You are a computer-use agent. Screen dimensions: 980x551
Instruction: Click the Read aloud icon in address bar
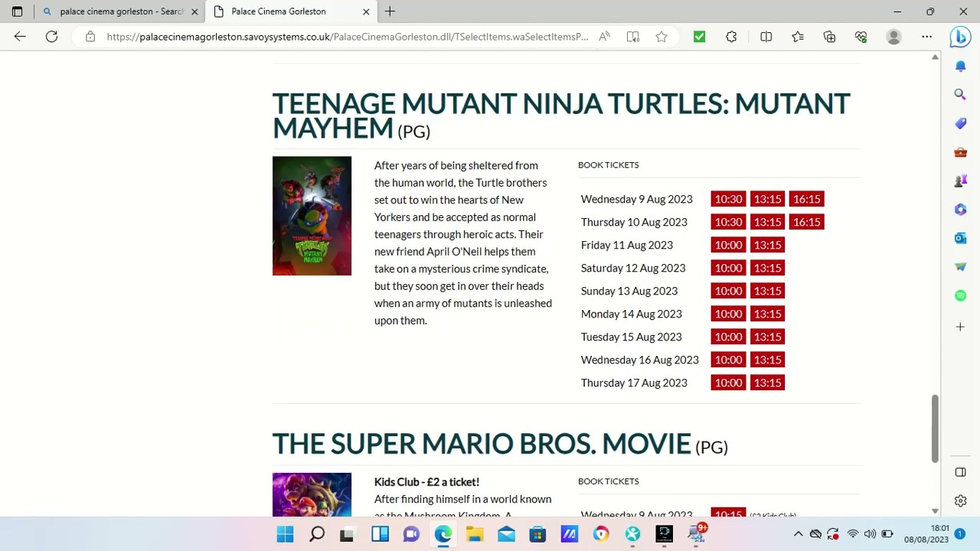pyautogui.click(x=605, y=37)
